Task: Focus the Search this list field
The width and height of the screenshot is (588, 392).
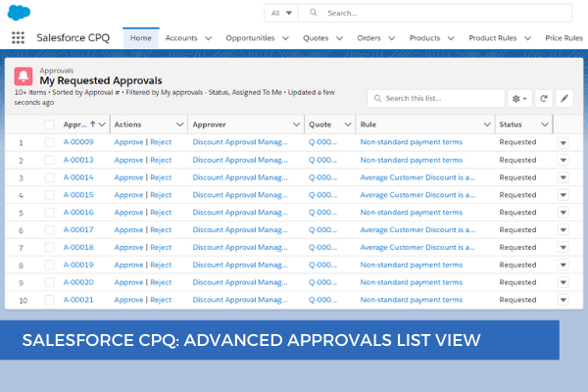Action: click(x=436, y=98)
